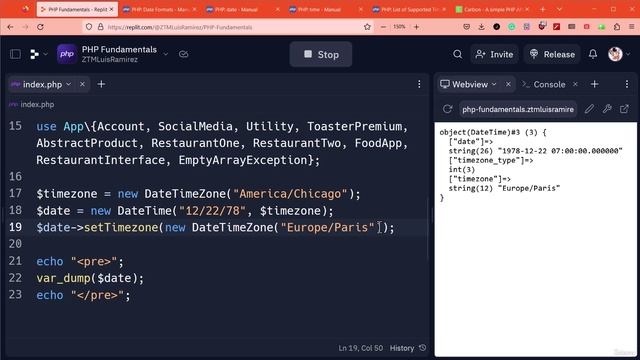Click the 150% zoom level indicator
The image size is (640, 360).
[399, 27]
